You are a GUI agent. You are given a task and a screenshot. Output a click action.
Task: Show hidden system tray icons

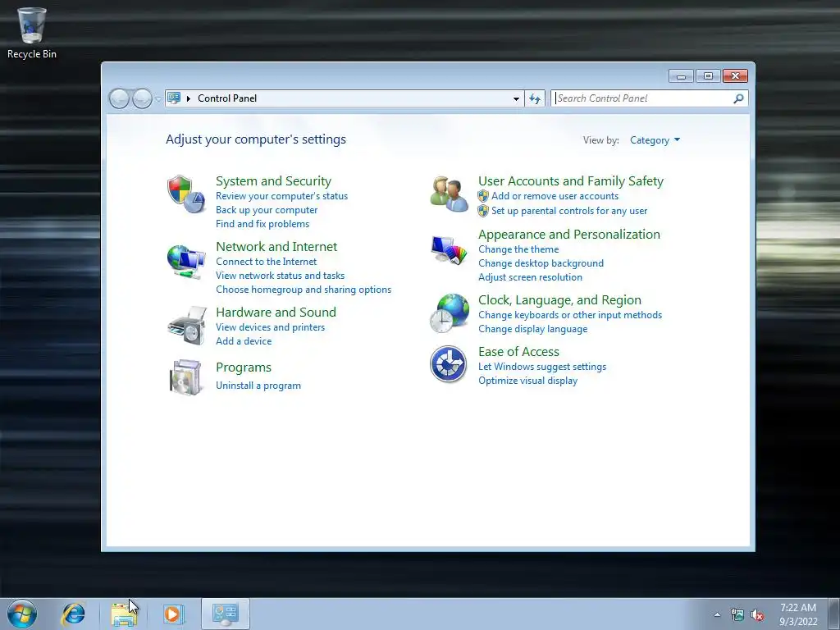[x=717, y=615]
